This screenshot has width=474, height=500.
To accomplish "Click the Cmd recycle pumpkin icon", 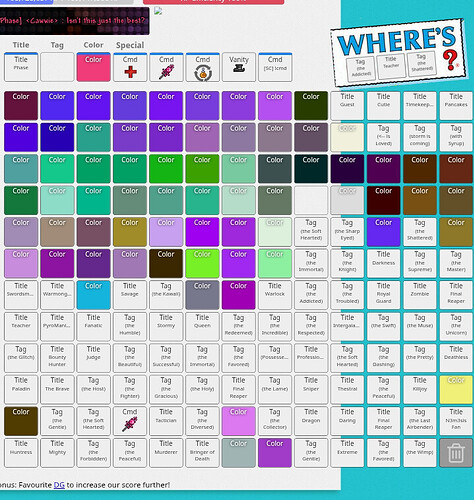I will pos(202,67).
